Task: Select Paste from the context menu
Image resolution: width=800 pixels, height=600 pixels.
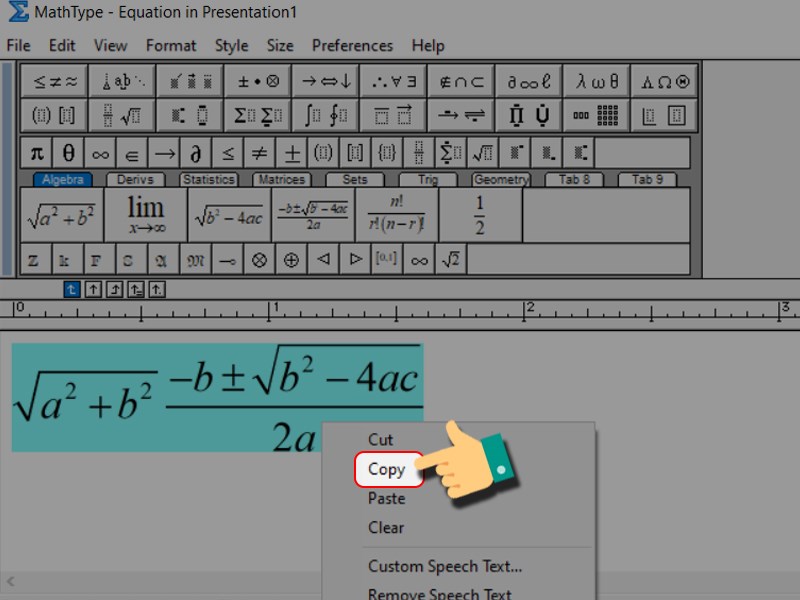Action: point(388,498)
